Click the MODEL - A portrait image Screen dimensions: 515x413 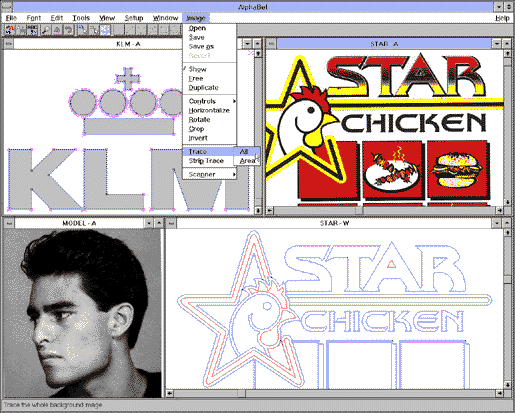tap(82, 313)
